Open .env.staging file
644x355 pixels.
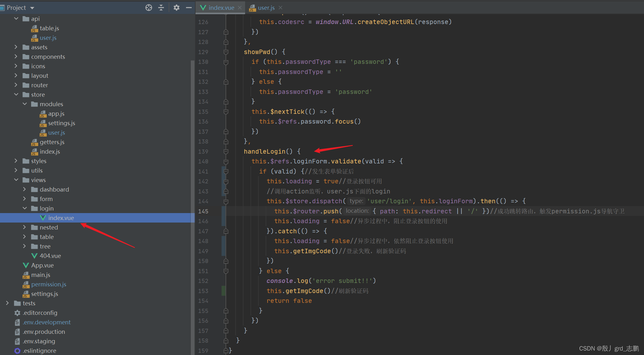click(x=39, y=341)
